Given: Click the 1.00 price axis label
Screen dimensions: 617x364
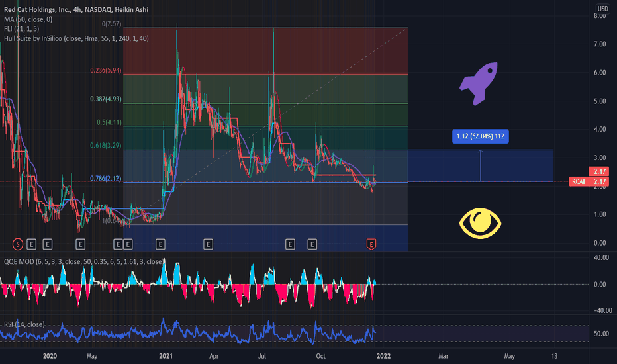Looking at the screenshot, I should (x=600, y=214).
